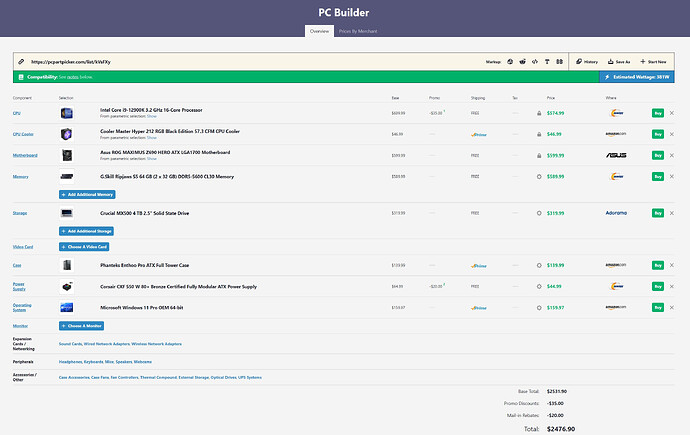Switch to the Overview tab
Image resolution: width=690 pixels, height=435 pixels.
[x=319, y=31]
